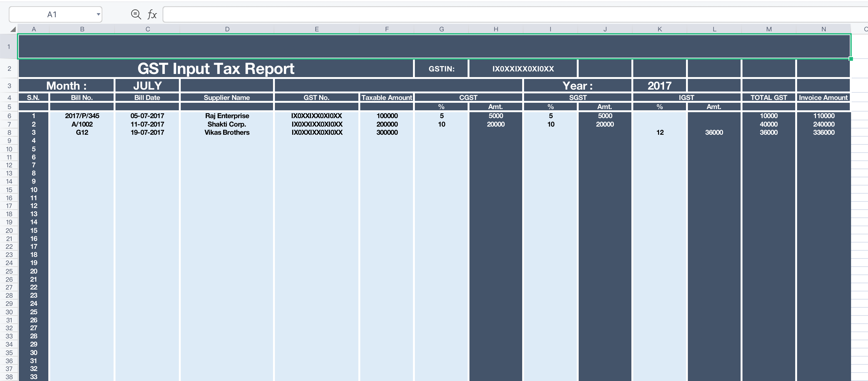Image resolution: width=868 pixels, height=381 pixels.
Task: Click the GST Input Tax Report title cell
Action: coord(216,69)
